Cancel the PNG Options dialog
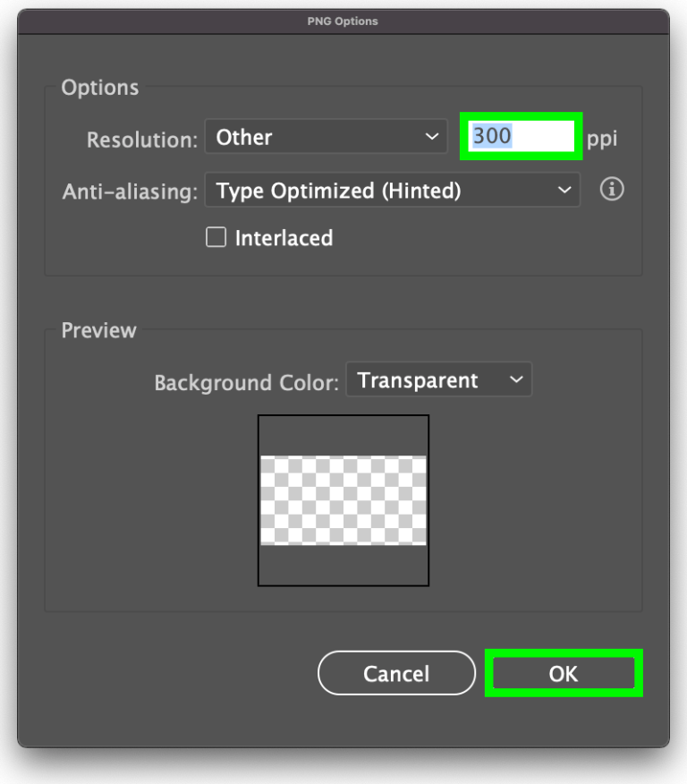This screenshot has width=687, height=784. (396, 673)
